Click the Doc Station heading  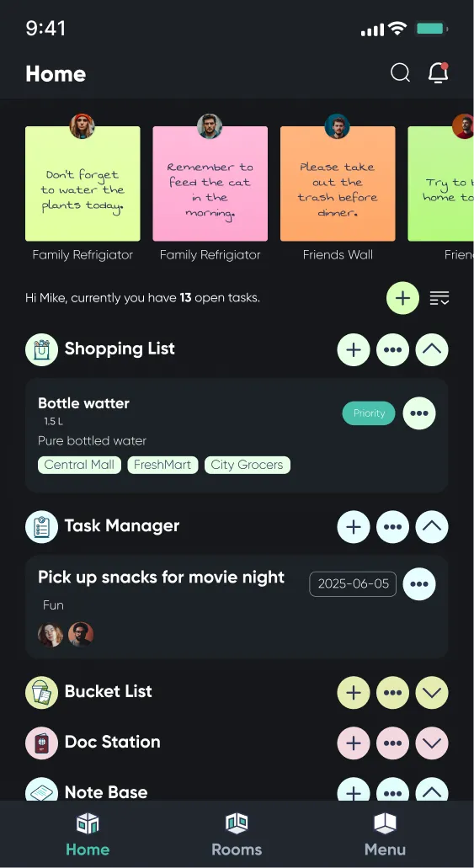pyautogui.click(x=113, y=743)
